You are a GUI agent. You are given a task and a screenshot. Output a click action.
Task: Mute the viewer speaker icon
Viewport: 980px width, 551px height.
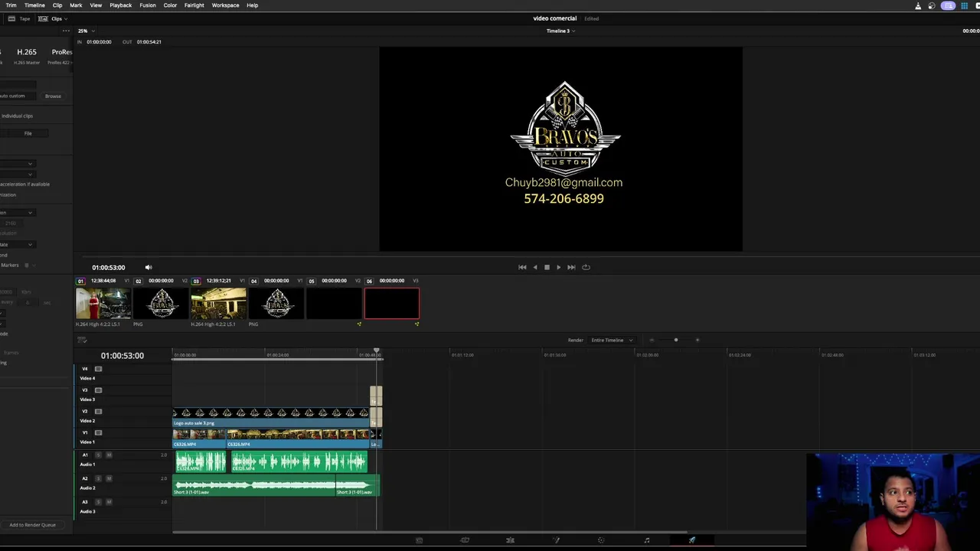[149, 267]
